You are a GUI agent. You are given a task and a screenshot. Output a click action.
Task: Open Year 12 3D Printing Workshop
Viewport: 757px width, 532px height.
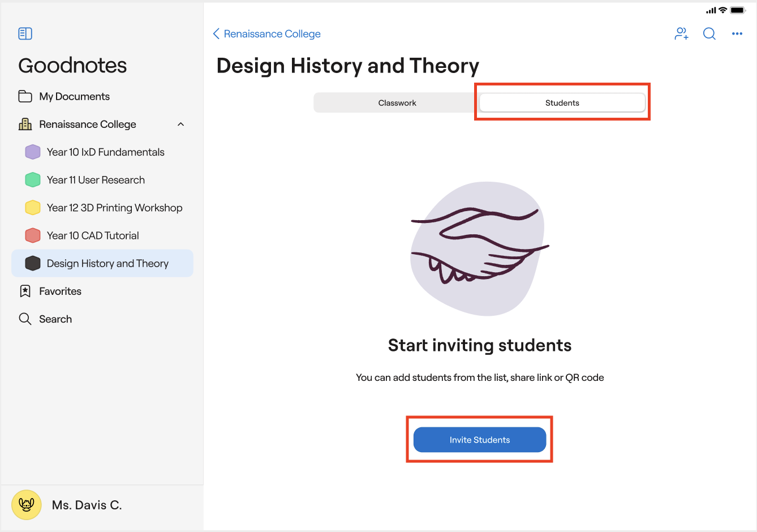114,208
